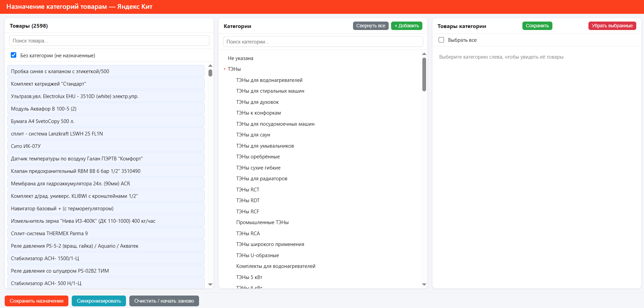This screenshot has height=308, width=644.
Task: Click the products list scroll-up arrow
Action: point(210,66)
